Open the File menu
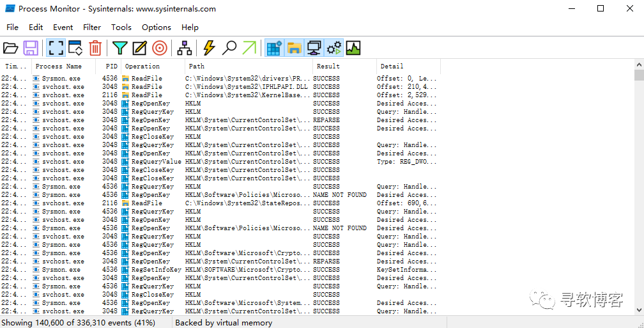 click(x=12, y=27)
